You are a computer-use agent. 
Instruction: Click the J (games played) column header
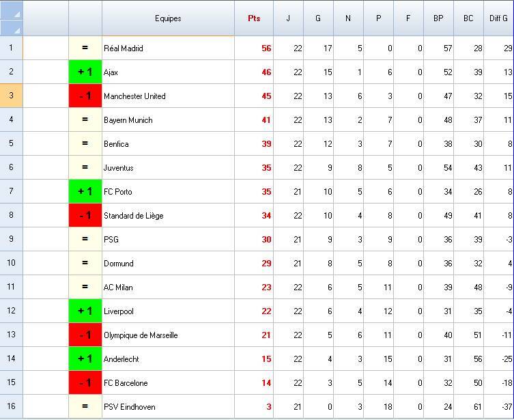[x=288, y=18]
